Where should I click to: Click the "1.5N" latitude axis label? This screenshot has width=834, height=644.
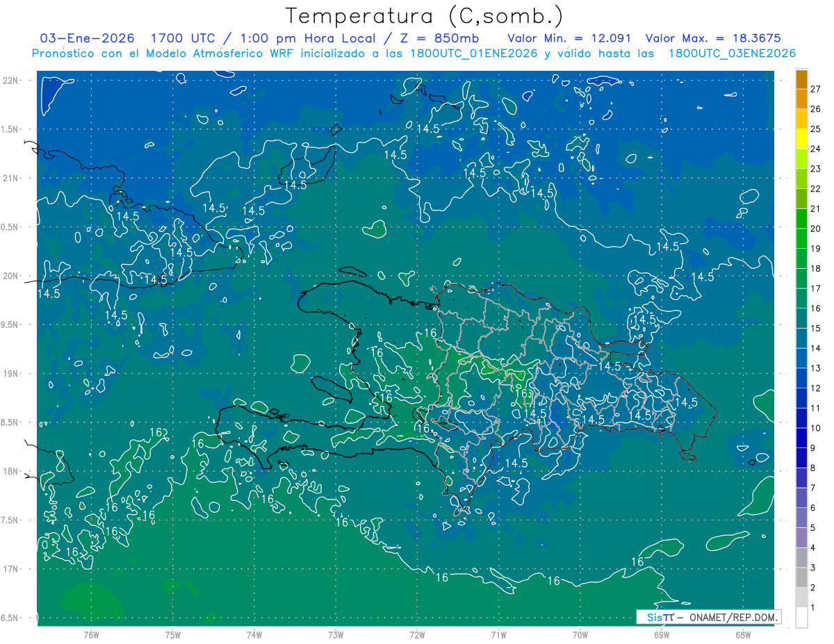(x=10, y=129)
